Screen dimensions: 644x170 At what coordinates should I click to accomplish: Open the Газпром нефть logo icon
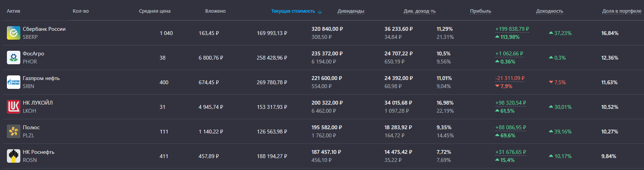13,82
